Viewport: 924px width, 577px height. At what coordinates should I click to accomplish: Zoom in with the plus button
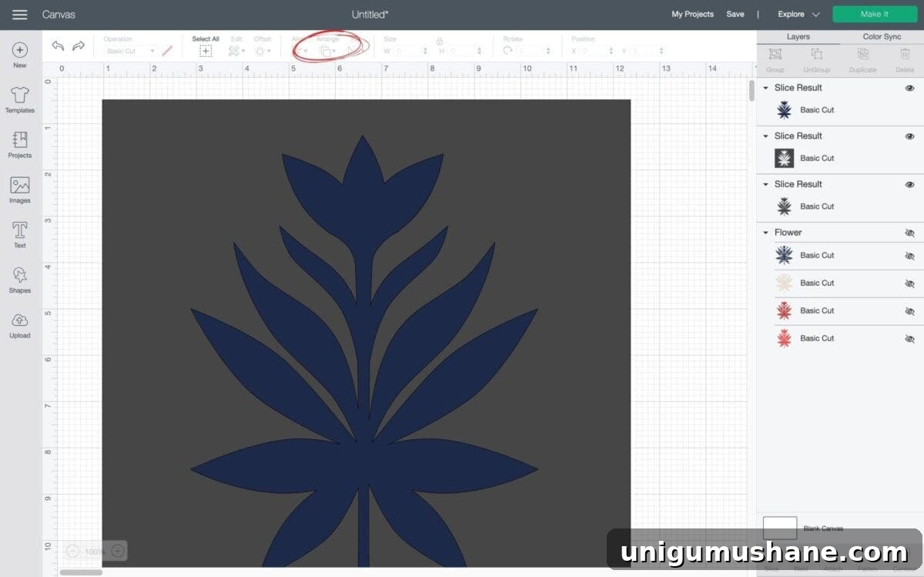coord(118,551)
